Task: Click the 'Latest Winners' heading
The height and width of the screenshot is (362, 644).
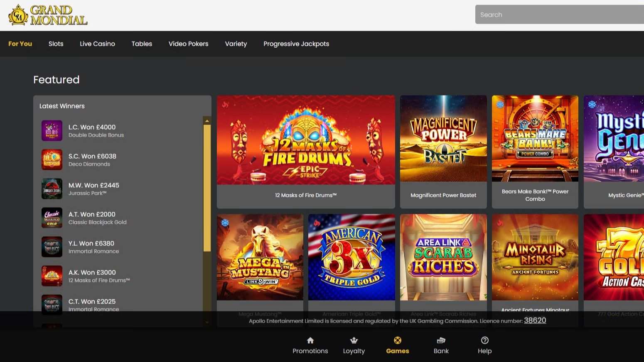Action: point(62,106)
